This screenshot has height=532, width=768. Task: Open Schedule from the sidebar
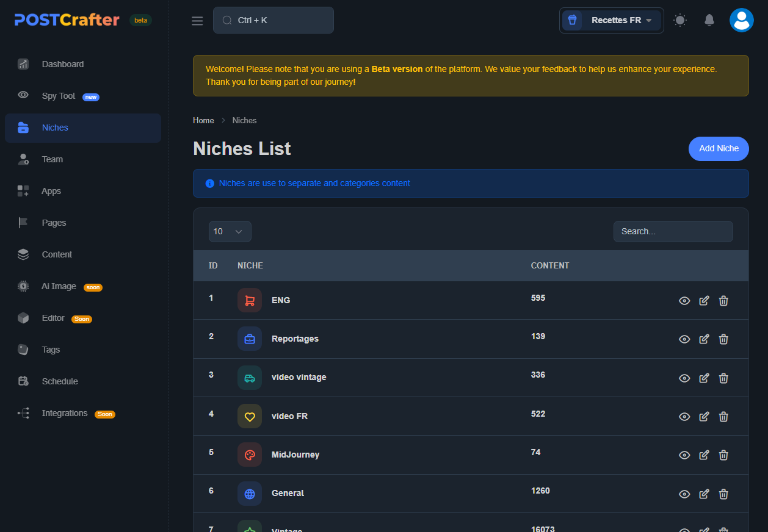(60, 381)
